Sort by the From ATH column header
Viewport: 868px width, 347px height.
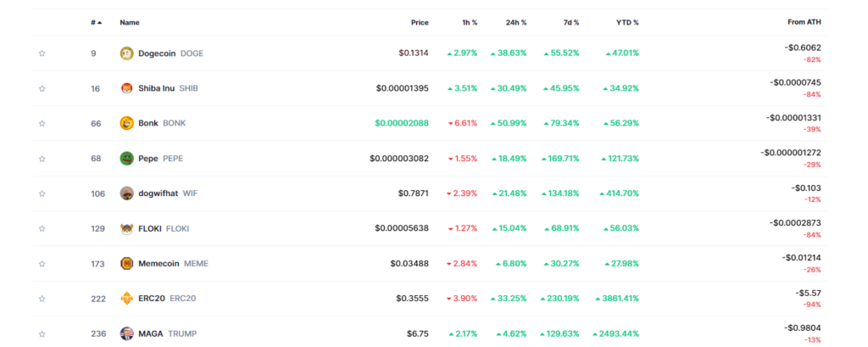point(804,22)
